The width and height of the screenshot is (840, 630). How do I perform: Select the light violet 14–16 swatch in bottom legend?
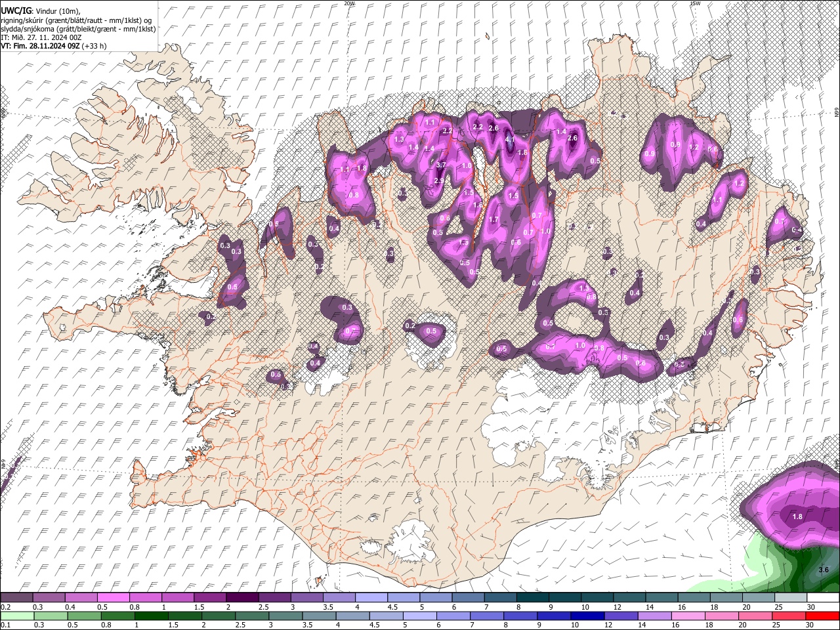(x=654, y=616)
